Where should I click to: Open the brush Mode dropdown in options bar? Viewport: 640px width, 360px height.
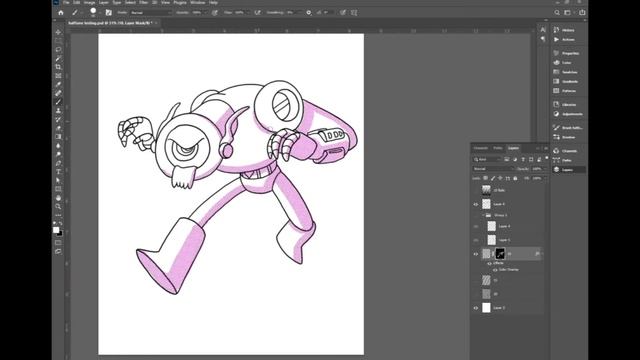(151, 13)
